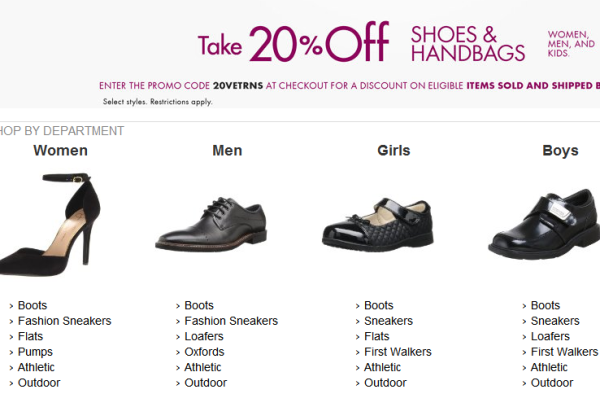
Task: Click the Take 20% Off promo banner
Action: coord(300,54)
